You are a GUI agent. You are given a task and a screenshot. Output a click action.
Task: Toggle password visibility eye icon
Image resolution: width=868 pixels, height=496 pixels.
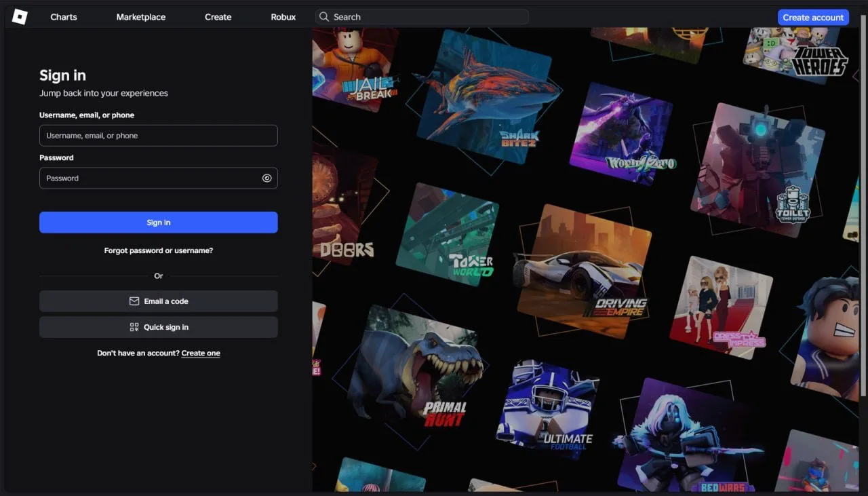click(267, 178)
